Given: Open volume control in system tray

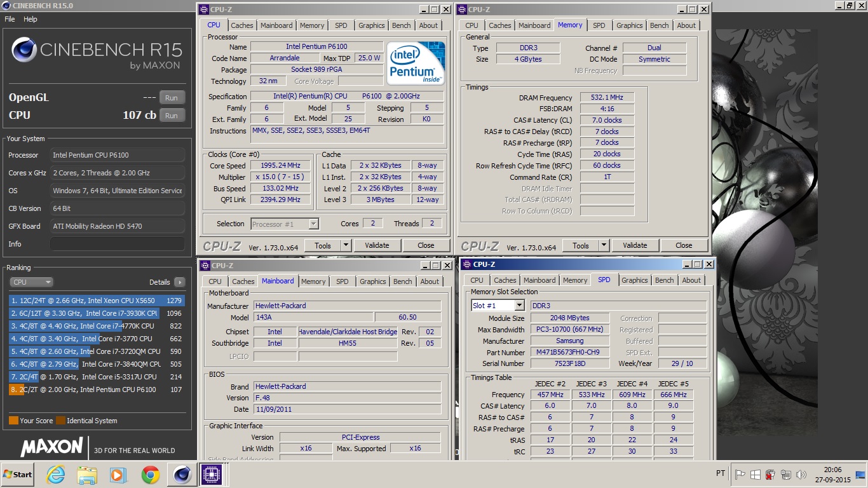Looking at the screenshot, I should point(801,475).
